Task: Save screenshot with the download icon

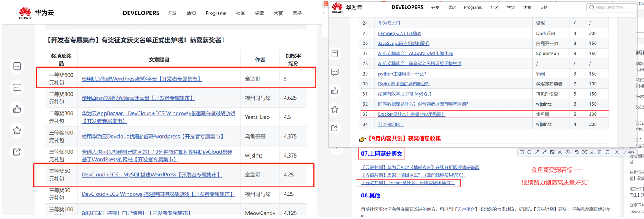Action: (x=592, y=152)
